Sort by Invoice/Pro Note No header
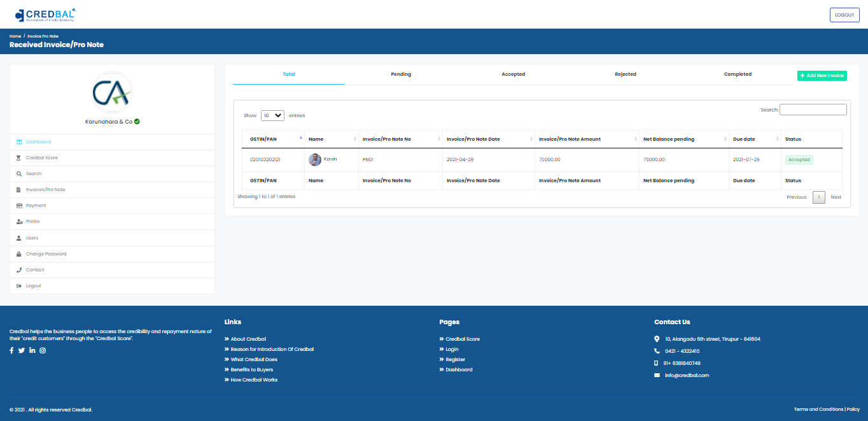This screenshot has width=868, height=421. pyautogui.click(x=400, y=139)
